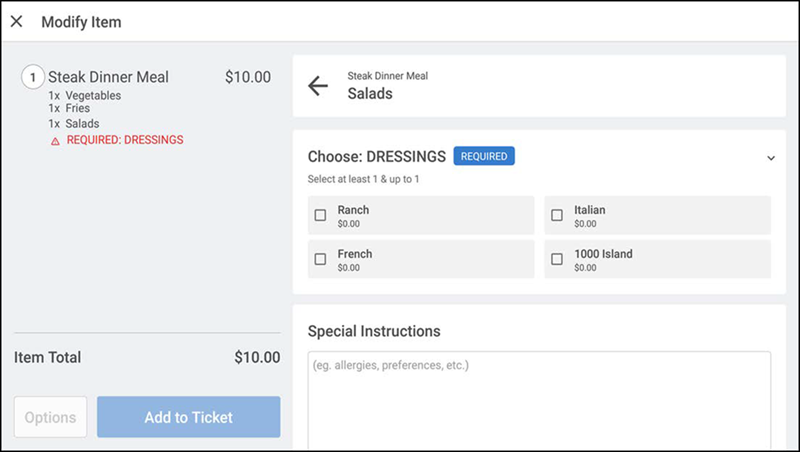Viewport: 800px width, 452px height.
Task: Go back using the Salads arrow
Action: click(x=318, y=86)
